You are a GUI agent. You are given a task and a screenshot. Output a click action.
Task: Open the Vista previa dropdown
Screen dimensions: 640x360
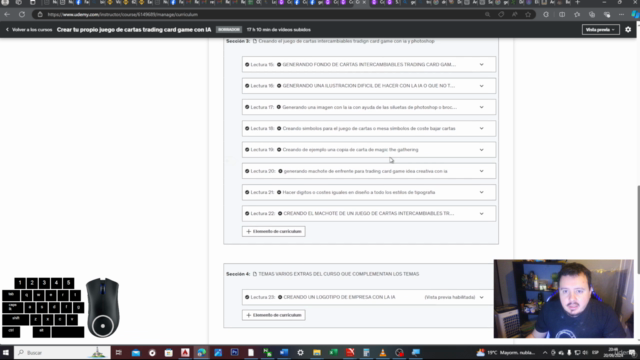(600, 30)
